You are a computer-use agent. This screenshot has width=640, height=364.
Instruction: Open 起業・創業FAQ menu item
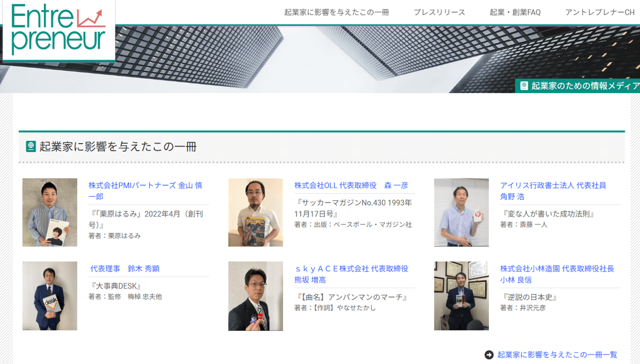[x=515, y=12]
